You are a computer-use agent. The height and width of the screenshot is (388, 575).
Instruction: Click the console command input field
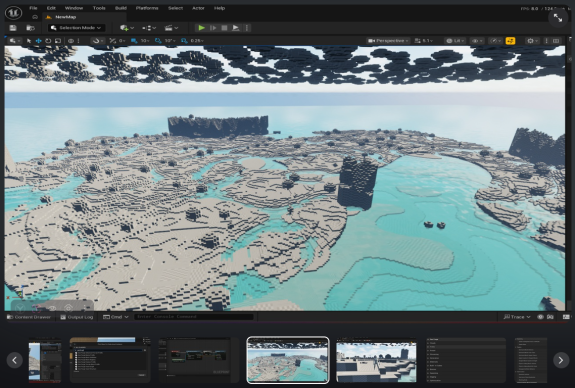[194, 317]
